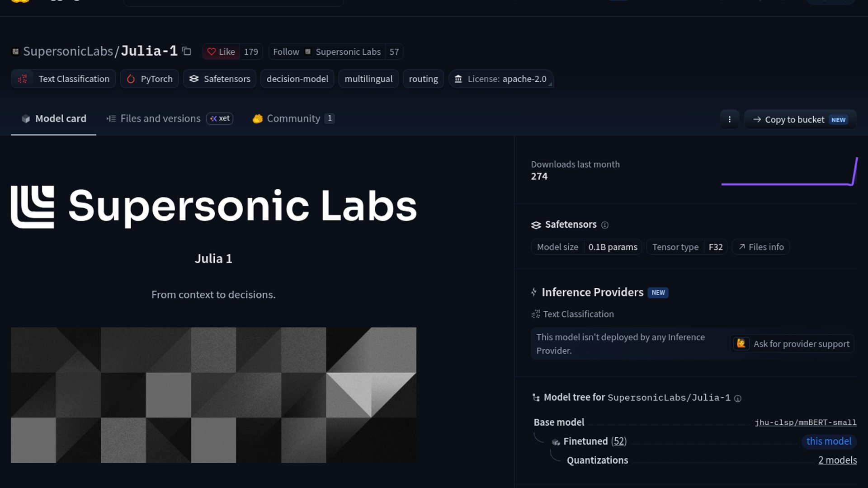Viewport: 868px width, 488px height.
Task: Select the Safetensors tag
Action: [220, 79]
